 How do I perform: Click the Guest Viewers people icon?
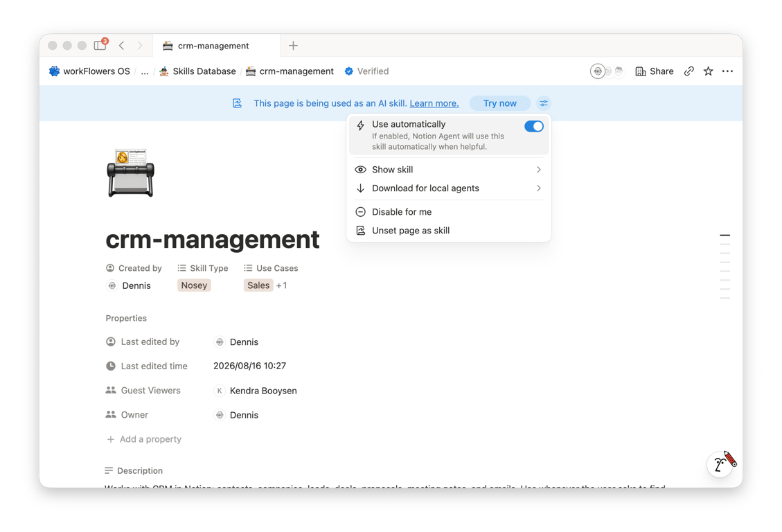click(x=111, y=391)
